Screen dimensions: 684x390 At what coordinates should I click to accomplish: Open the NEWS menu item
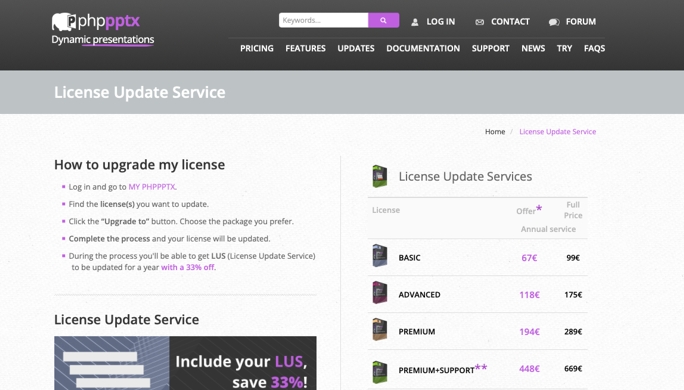(533, 48)
